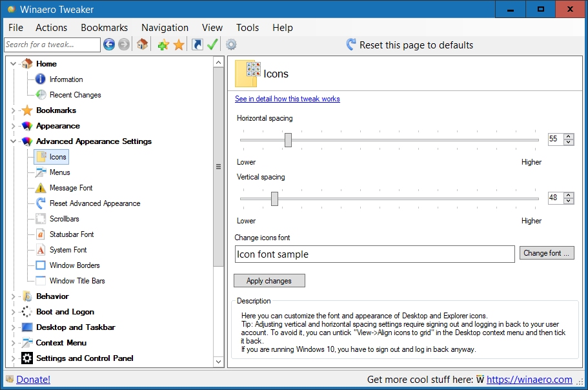Click the Message Font warning icon
Image resolution: width=588 pixels, height=390 pixels.
click(x=41, y=188)
